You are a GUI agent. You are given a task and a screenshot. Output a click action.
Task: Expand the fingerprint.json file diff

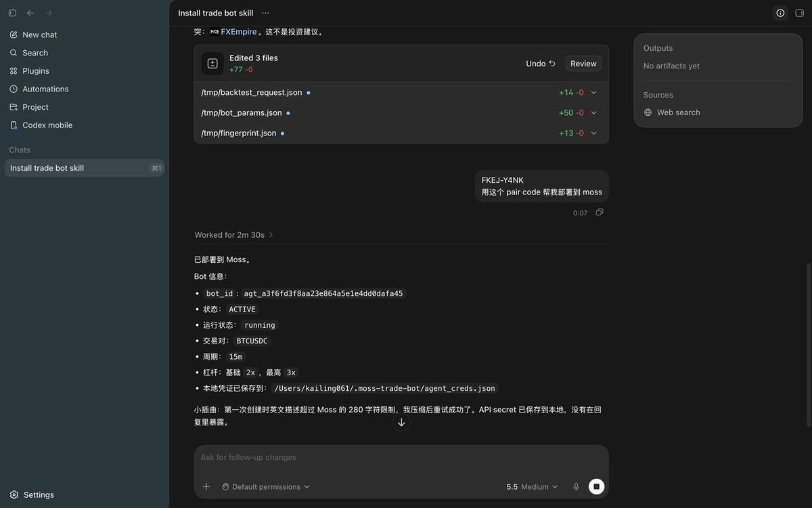(x=593, y=133)
